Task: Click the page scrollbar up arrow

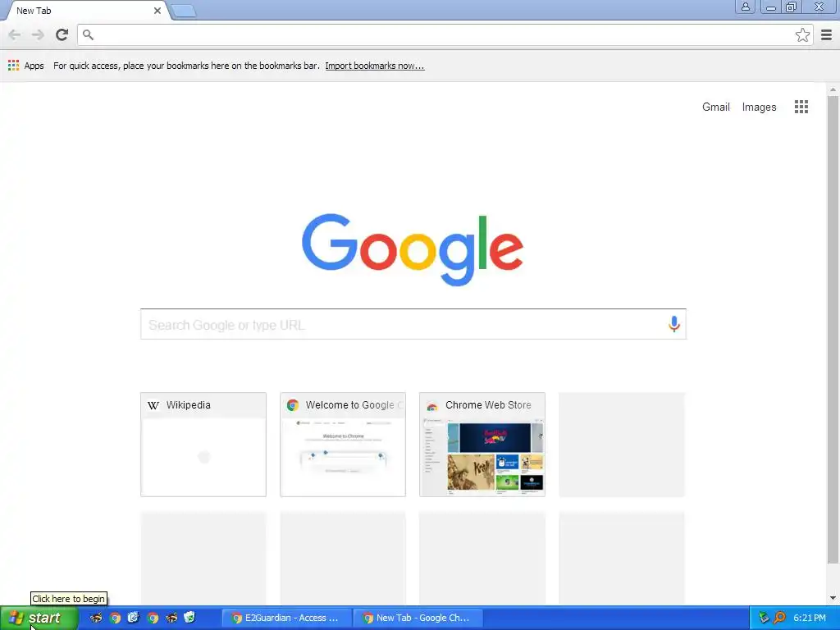Action: [x=833, y=89]
